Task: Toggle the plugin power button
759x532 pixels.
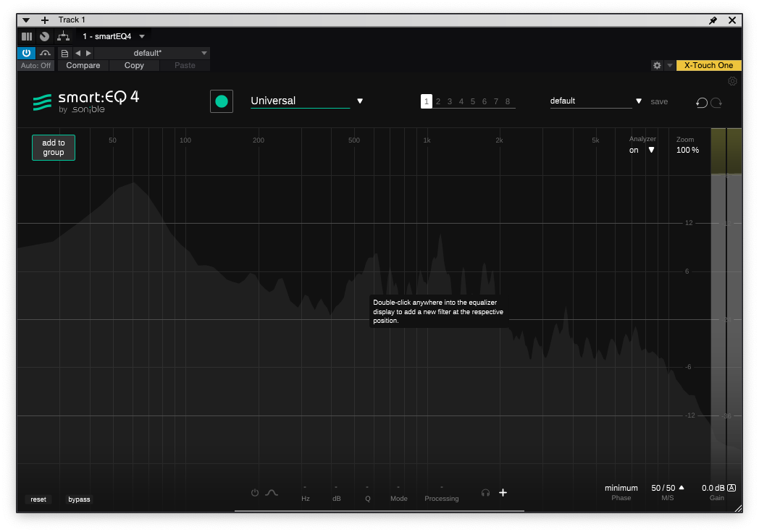Action: point(27,53)
